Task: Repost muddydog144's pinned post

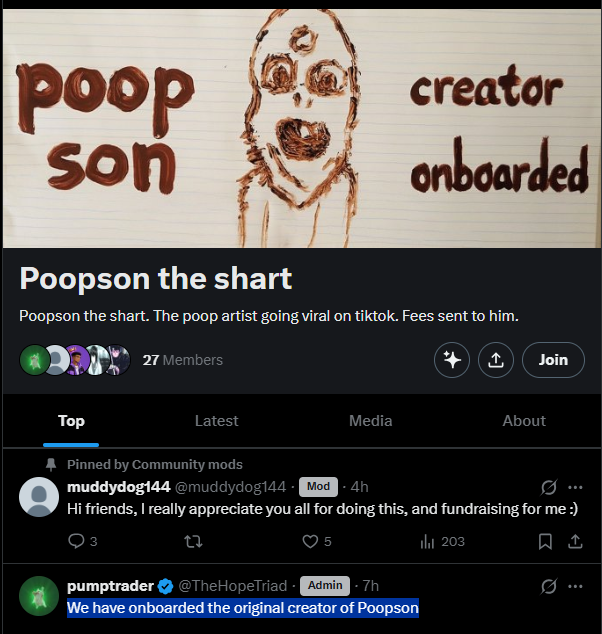Action: [193, 541]
